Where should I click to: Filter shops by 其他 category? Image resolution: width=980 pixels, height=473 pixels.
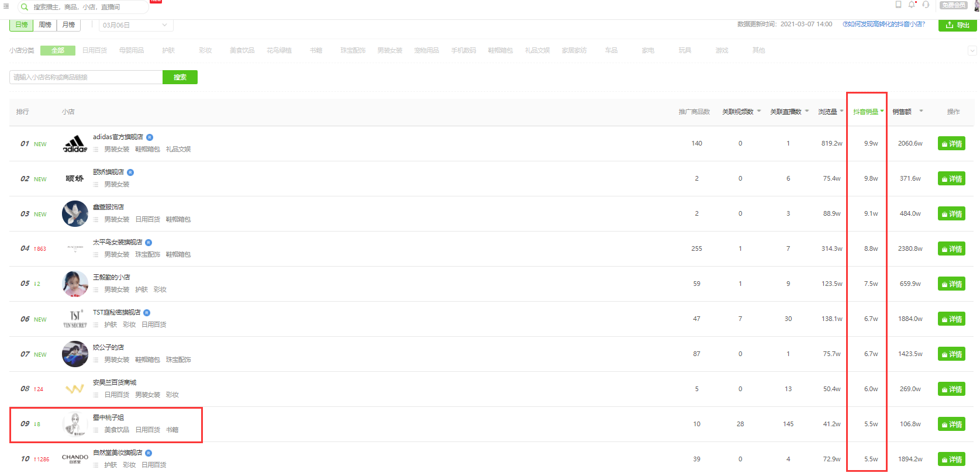[758, 51]
